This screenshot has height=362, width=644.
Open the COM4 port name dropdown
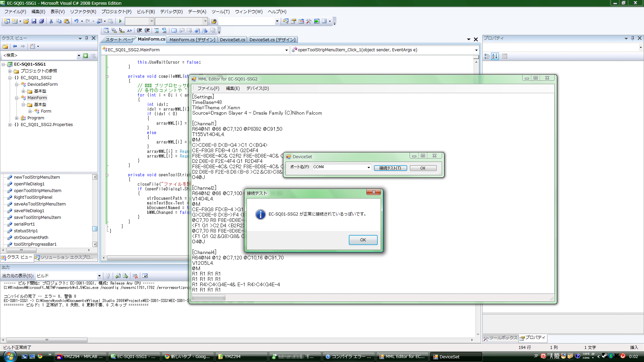click(x=369, y=167)
